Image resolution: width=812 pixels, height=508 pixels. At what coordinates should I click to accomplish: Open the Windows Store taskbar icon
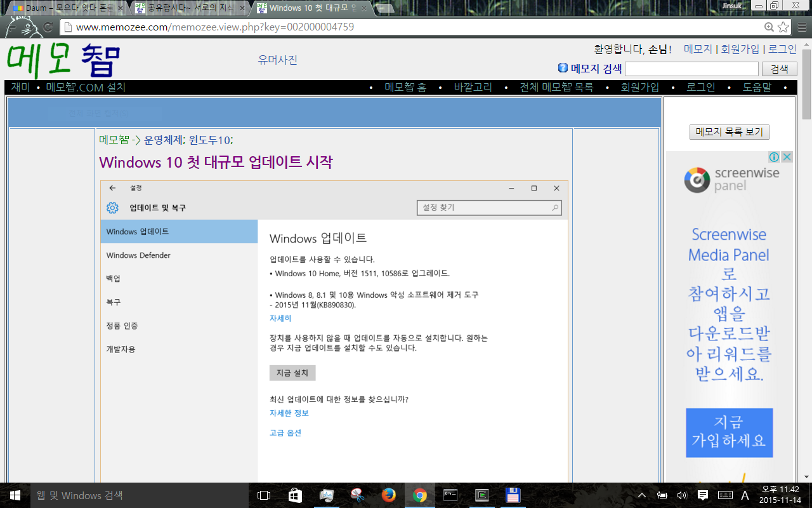pyautogui.click(x=295, y=495)
